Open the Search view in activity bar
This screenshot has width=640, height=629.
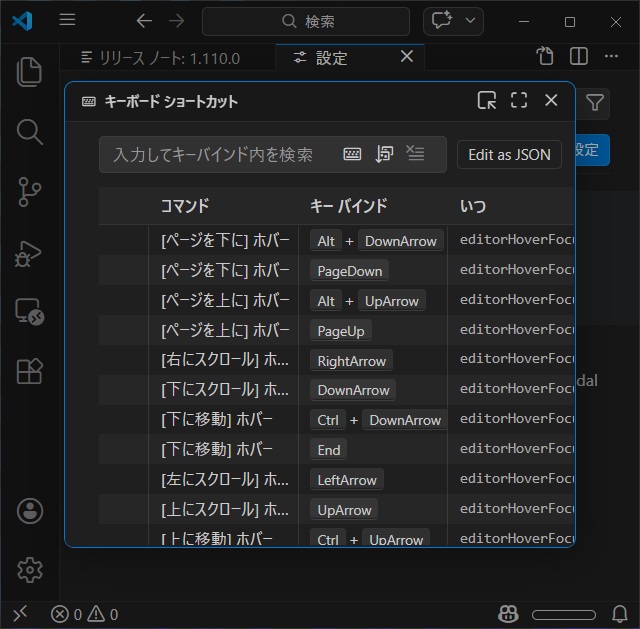click(x=30, y=131)
